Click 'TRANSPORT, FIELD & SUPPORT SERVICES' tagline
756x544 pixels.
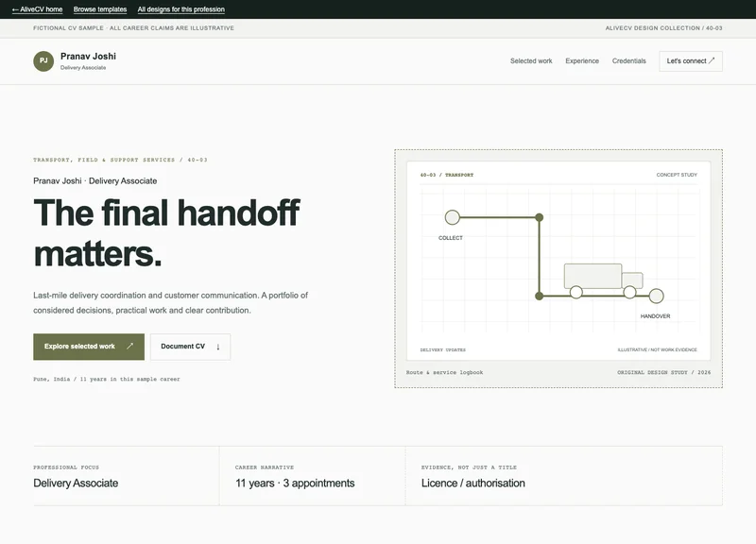pyautogui.click(x=104, y=160)
